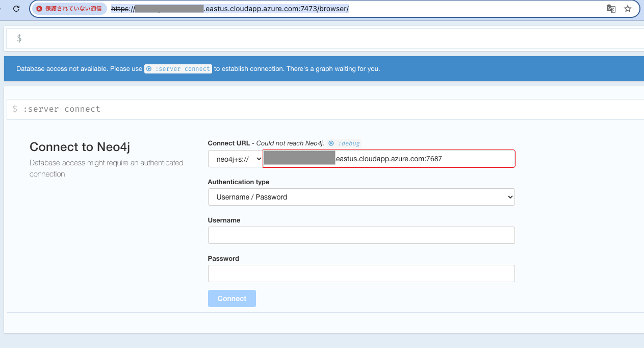This screenshot has width=644, height=348.
Task: Select the ':server connect' command frame line
Action: pyautogui.click(x=326, y=109)
